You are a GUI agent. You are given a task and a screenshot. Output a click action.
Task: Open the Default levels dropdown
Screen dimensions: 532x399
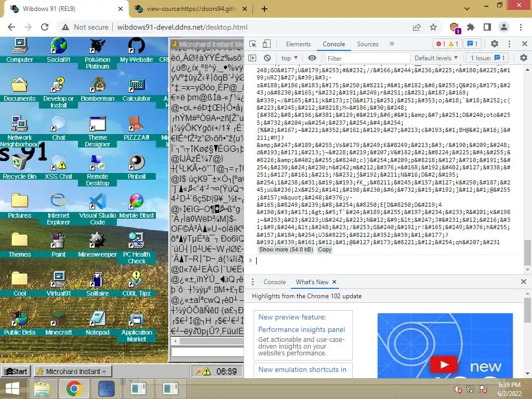tap(436, 58)
